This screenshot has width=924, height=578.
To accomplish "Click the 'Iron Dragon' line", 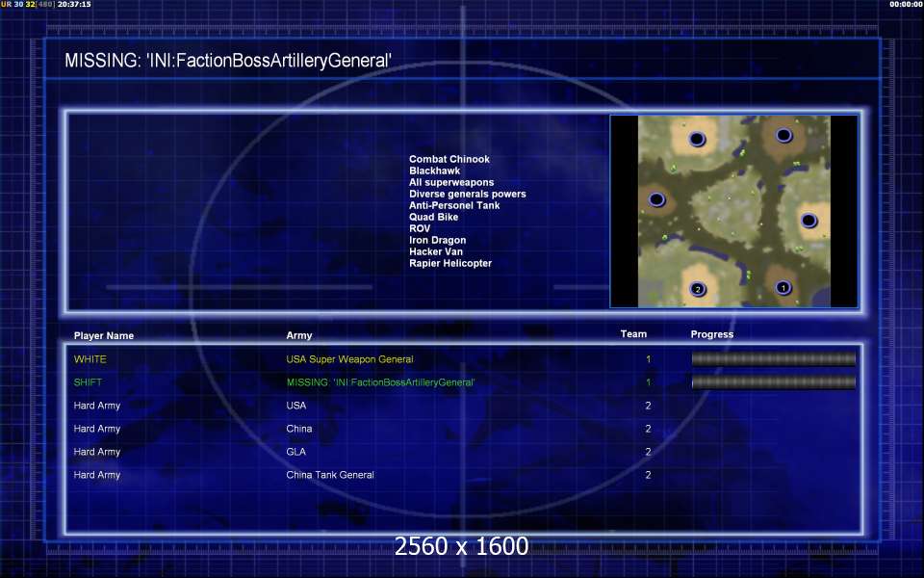I will tap(437, 240).
